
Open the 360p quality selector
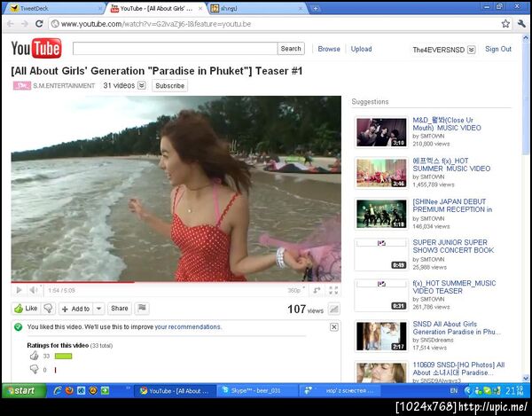tap(296, 290)
